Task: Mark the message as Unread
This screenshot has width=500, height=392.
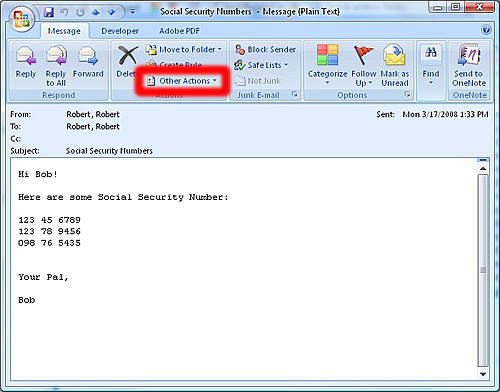Action: click(395, 65)
